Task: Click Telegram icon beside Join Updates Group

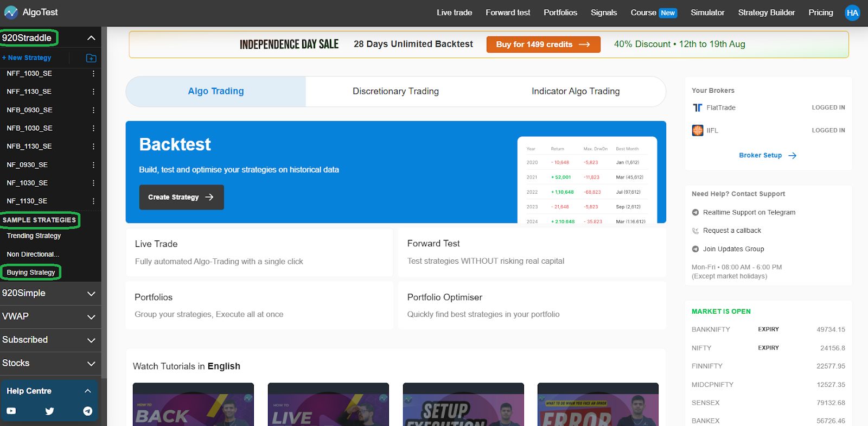Action: pos(695,249)
